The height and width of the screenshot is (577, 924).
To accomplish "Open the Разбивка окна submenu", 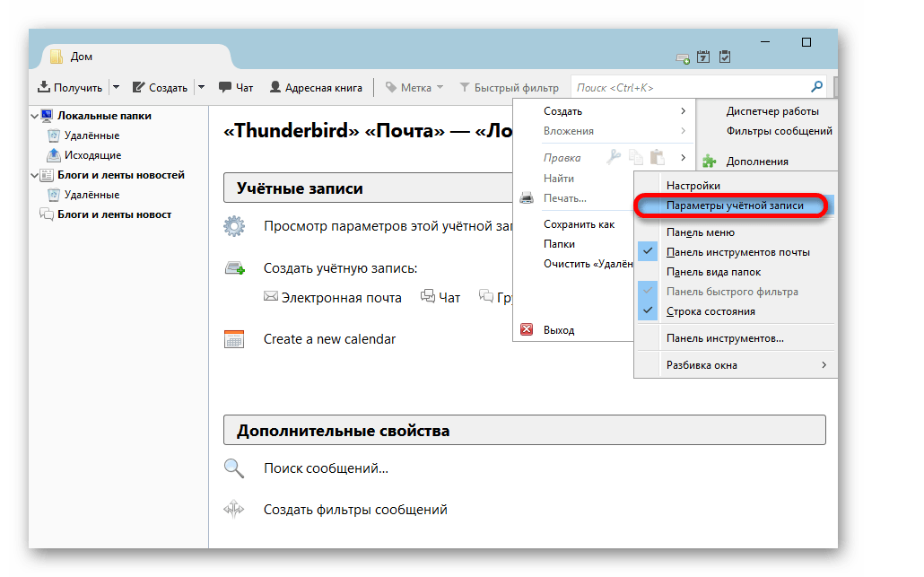I will 745,365.
